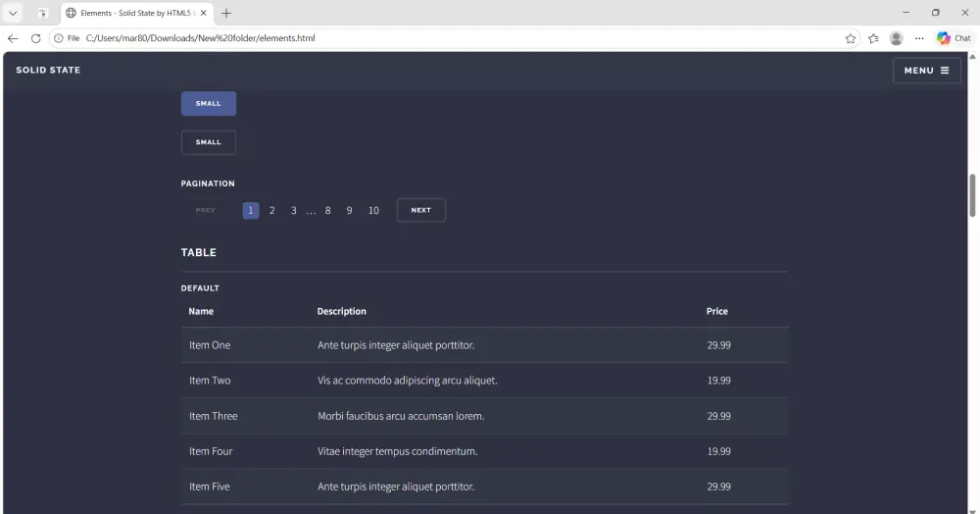Click the 29.99 price for Item Five

[x=718, y=487]
